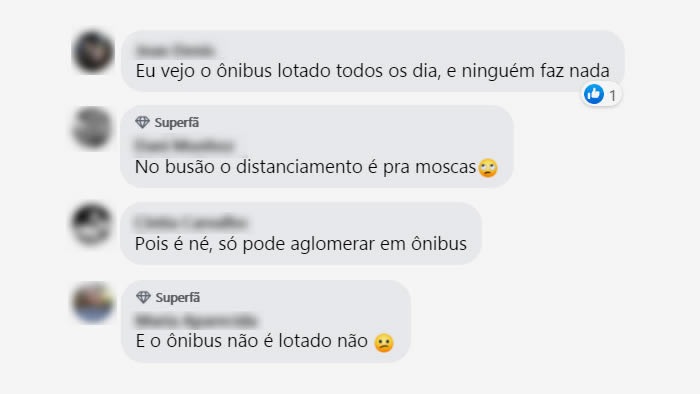Click the blurred author name above "Pois é né"

click(191, 222)
